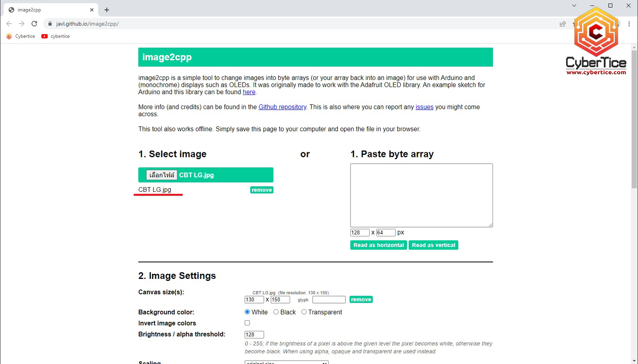Click the Paste byte array text area
The width and height of the screenshot is (638, 364).
(x=421, y=195)
